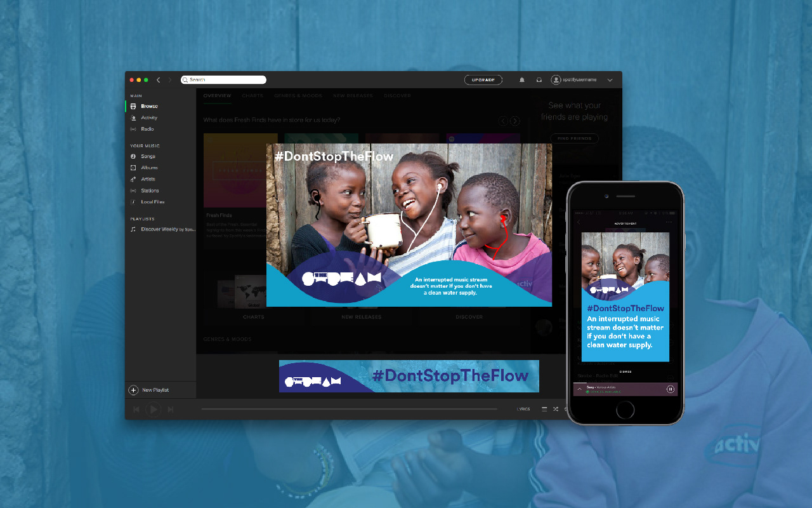Switch to the NEW RELEASES tab
The image size is (812, 508).
pos(353,96)
